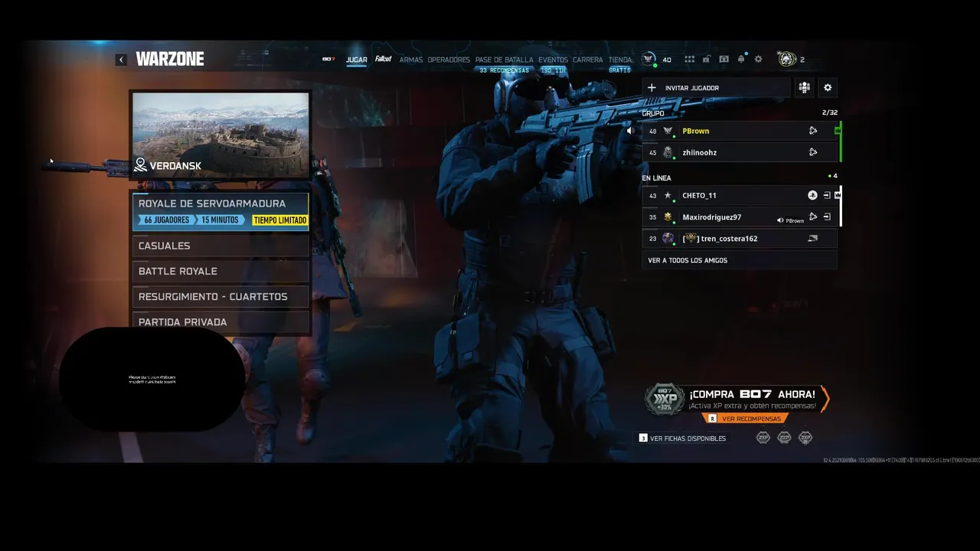Open notifications bell icon
Viewport: 980px width, 551px height.
(x=741, y=59)
